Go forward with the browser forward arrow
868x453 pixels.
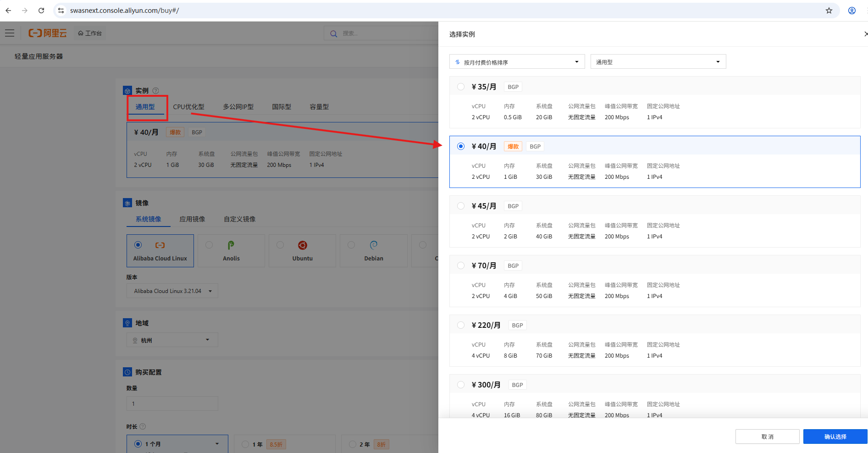pos(25,11)
